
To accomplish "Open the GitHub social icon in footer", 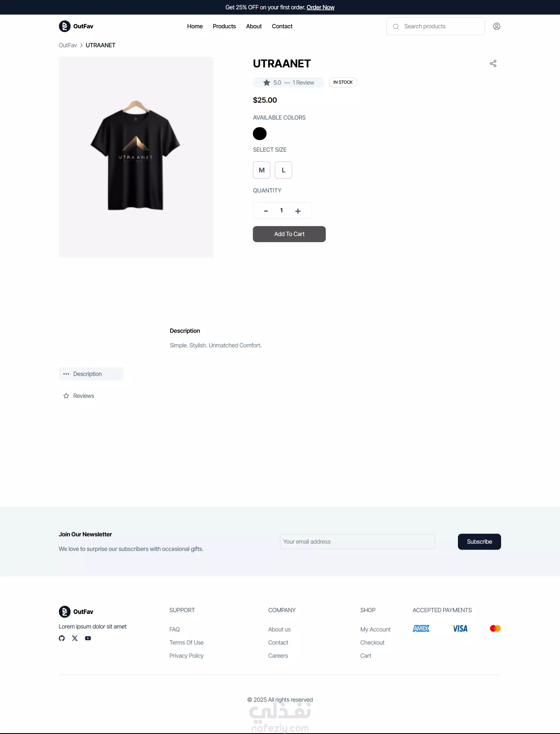I will coord(62,638).
